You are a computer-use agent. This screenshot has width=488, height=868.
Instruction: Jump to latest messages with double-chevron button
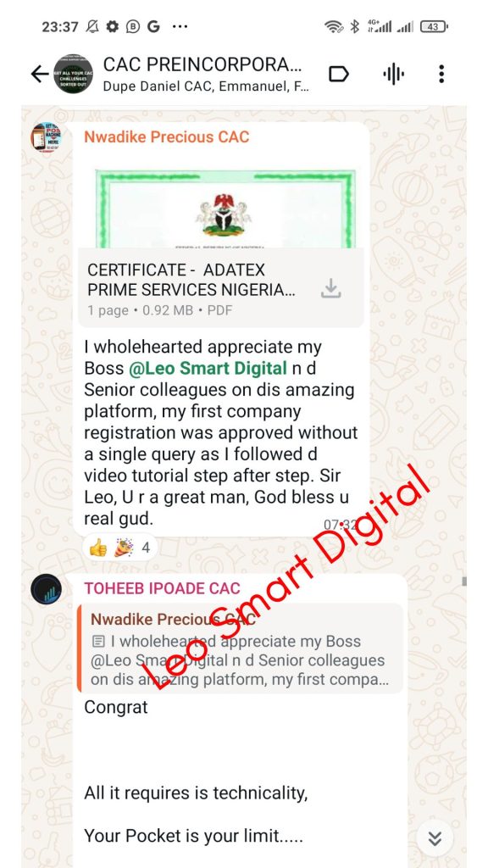(435, 838)
